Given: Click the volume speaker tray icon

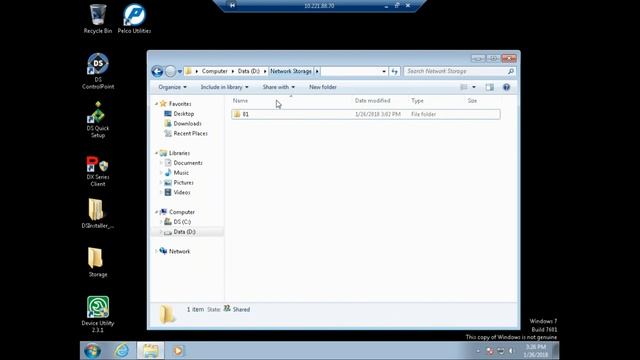Looking at the screenshot, I should (511, 351).
